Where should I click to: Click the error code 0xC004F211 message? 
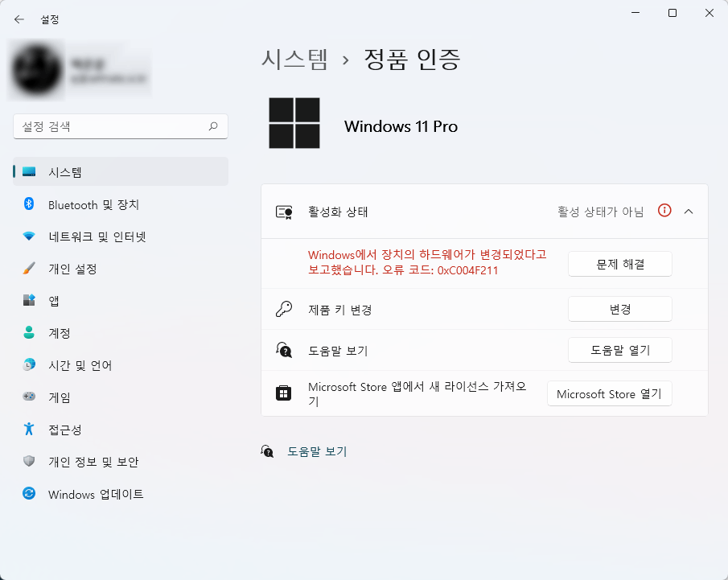[427, 262]
